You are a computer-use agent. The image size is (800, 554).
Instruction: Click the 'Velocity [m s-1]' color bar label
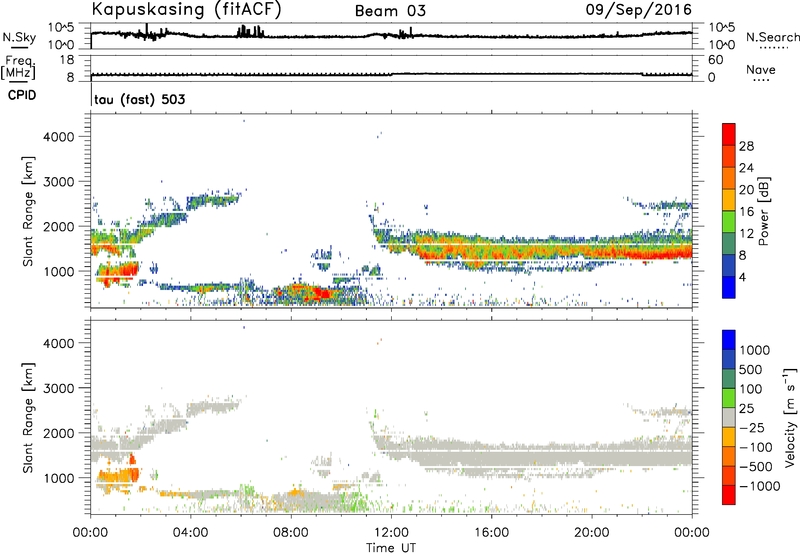[791, 417]
